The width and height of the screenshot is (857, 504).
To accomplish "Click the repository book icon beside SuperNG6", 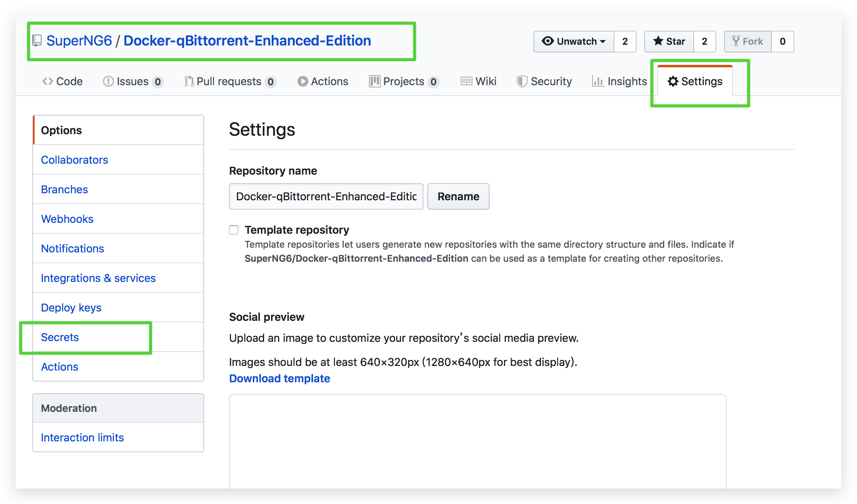I will 37,41.
